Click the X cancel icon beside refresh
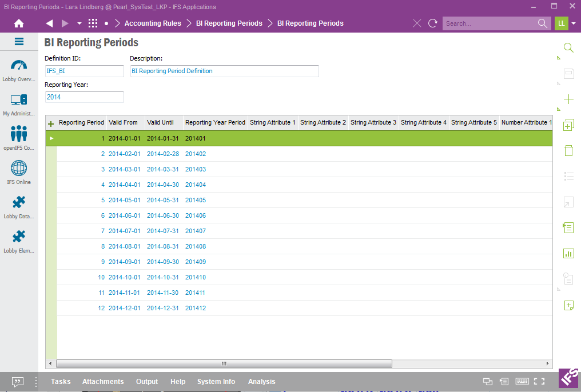Image resolution: width=581 pixels, height=392 pixels. [x=417, y=23]
